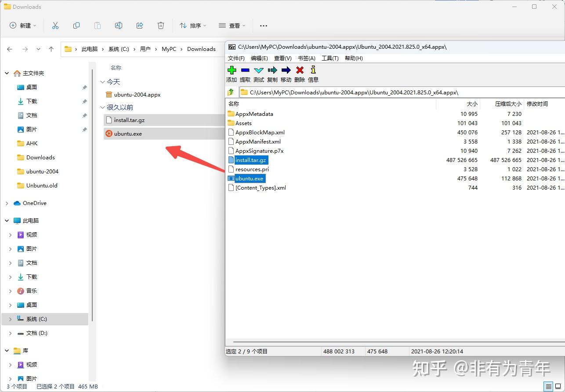The width and height of the screenshot is (565, 392).
Task: Expand the System (C:) drive node
Action: click(x=10, y=319)
